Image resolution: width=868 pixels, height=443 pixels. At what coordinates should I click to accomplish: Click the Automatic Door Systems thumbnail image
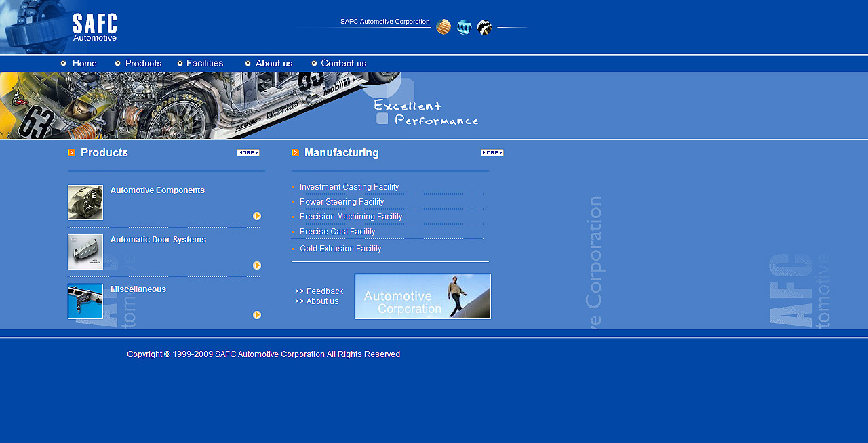coord(85,252)
